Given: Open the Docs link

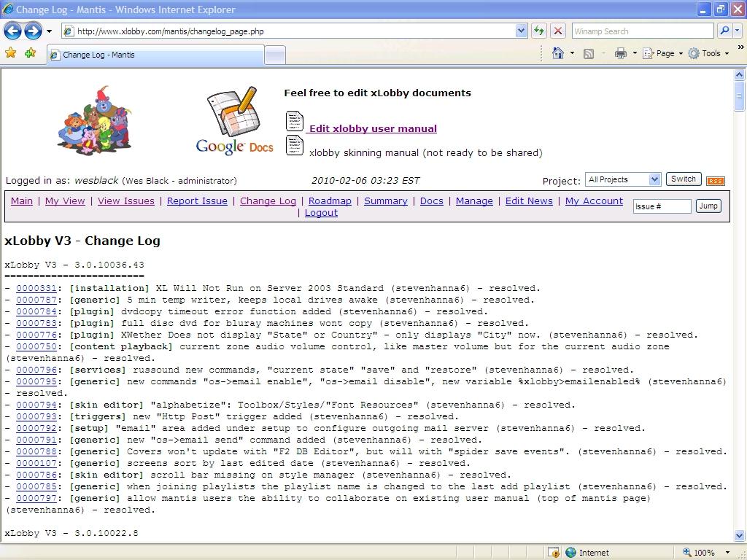Looking at the screenshot, I should [432, 201].
